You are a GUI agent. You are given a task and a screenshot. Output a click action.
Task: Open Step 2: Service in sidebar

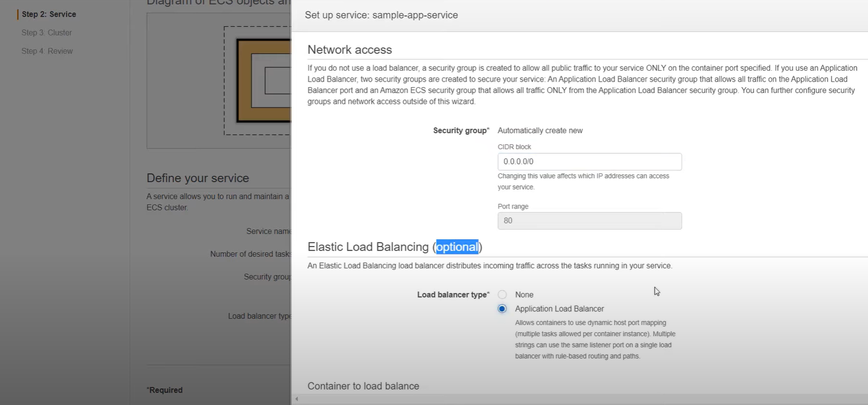[x=49, y=14]
